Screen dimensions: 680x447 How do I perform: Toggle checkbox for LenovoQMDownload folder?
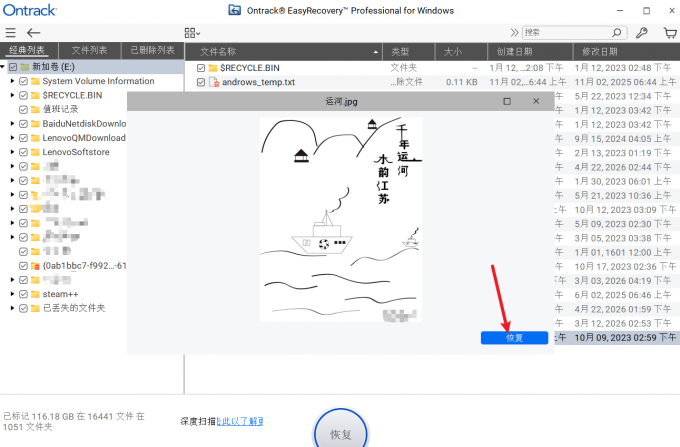coord(23,138)
